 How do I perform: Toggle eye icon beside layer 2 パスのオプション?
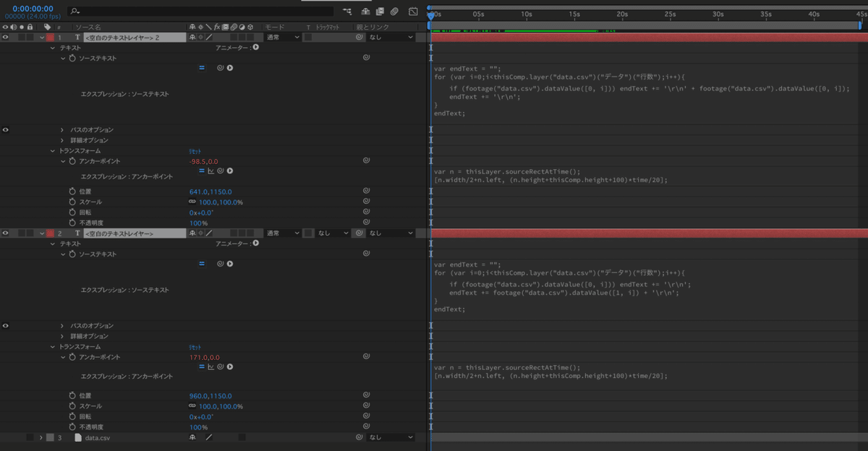click(6, 326)
